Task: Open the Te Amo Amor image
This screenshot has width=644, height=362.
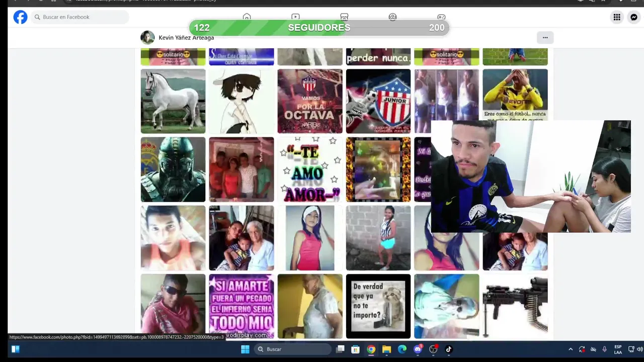Action: pyautogui.click(x=310, y=169)
